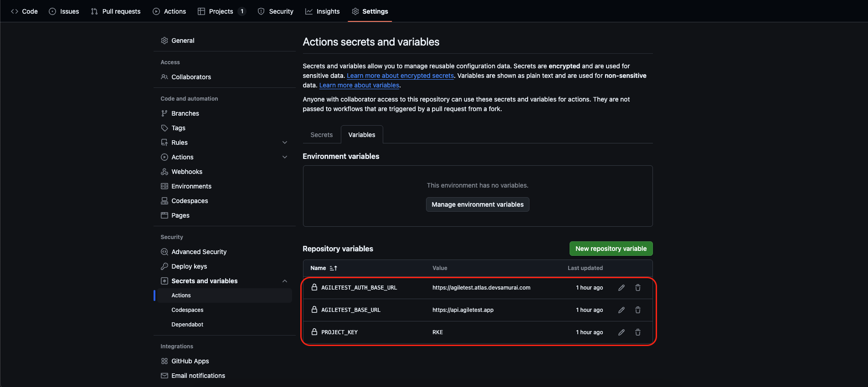Click the New repository variable button
This screenshot has height=387, width=868.
point(611,249)
